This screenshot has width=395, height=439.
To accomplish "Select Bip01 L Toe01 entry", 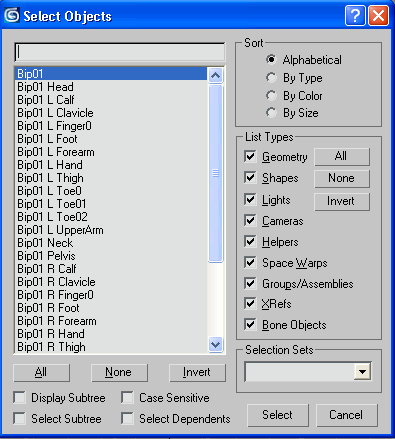I will pyautogui.click(x=111, y=204).
